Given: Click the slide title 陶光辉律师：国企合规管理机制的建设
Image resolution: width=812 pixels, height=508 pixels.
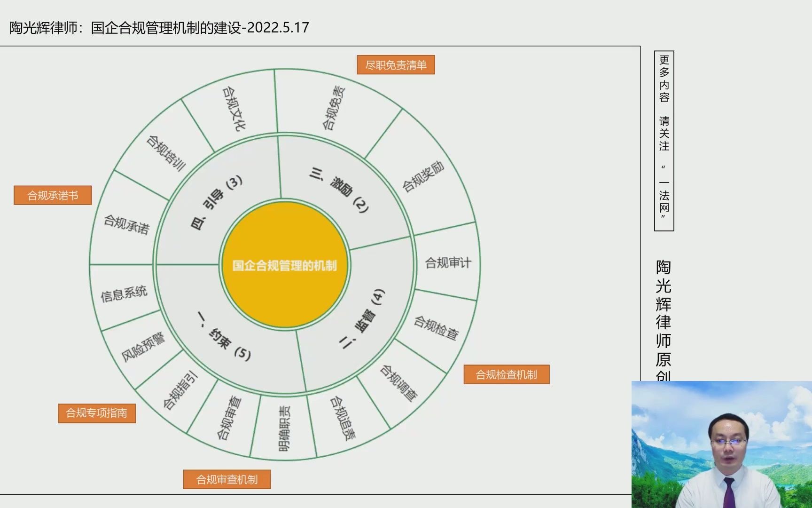Looking at the screenshot, I should 159,28.
